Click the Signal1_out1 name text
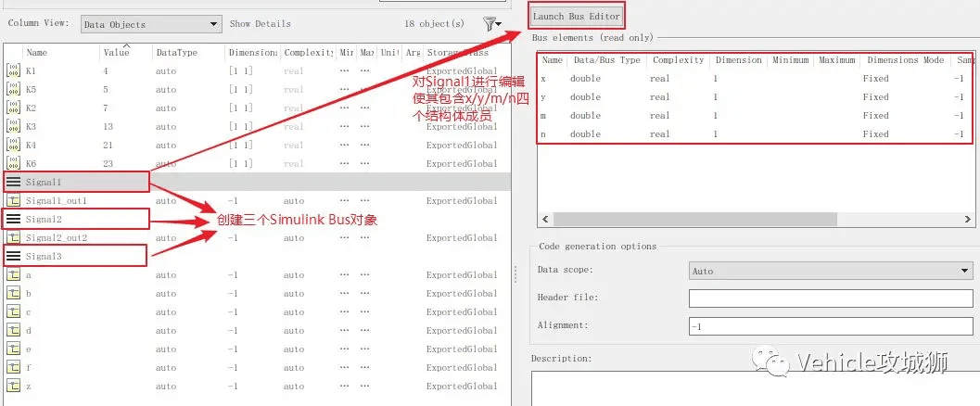The image size is (980, 406). coord(56,200)
